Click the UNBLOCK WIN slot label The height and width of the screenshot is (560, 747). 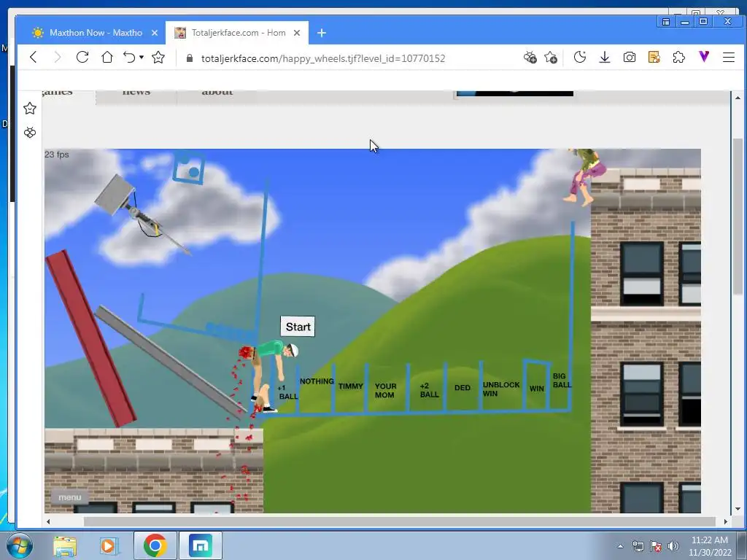(501, 389)
